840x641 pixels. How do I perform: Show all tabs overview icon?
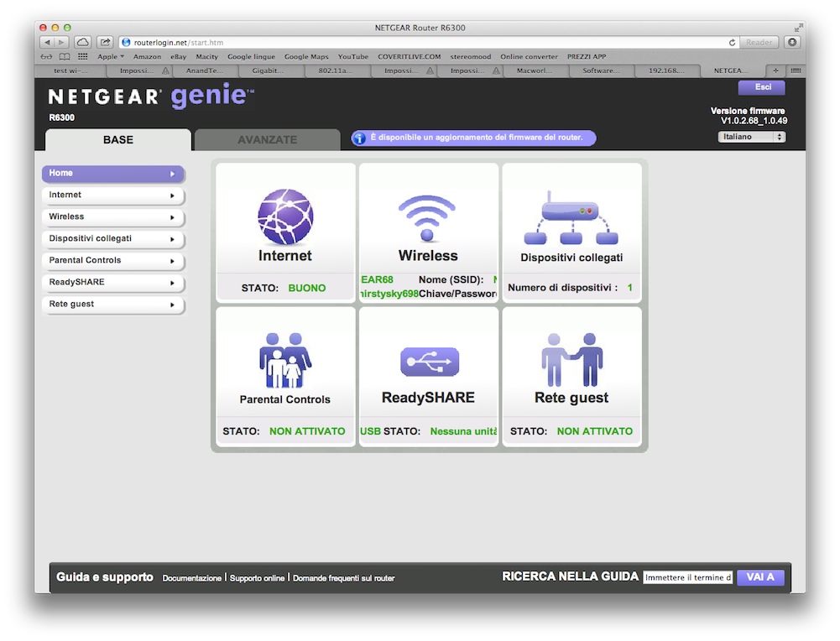pos(796,70)
